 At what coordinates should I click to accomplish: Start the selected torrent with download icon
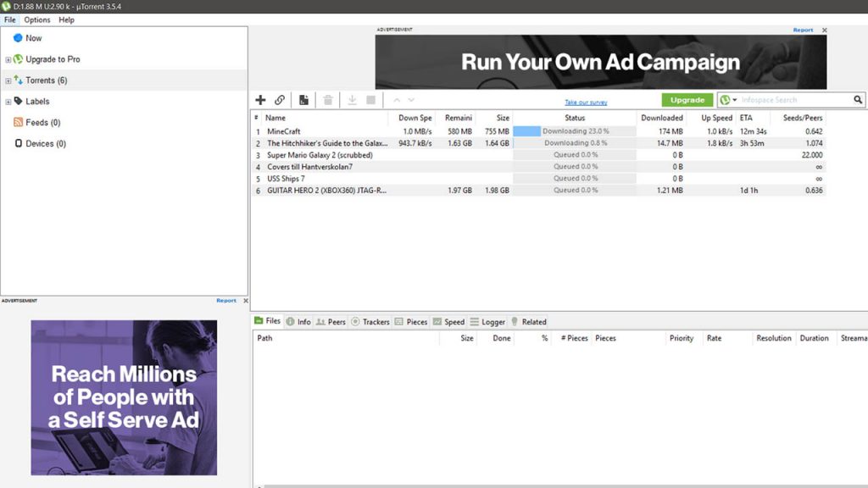pos(351,100)
